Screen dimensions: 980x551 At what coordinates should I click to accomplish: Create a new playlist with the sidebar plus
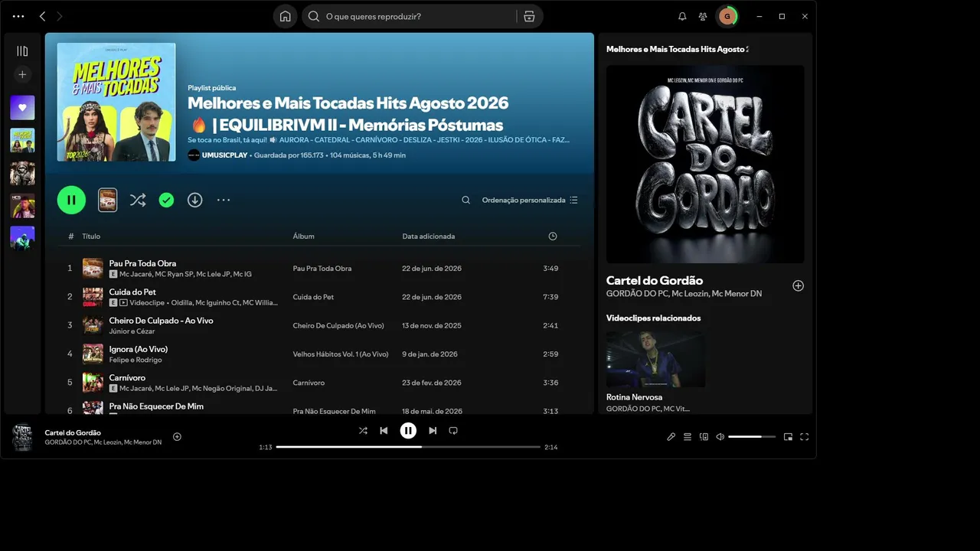click(22, 74)
